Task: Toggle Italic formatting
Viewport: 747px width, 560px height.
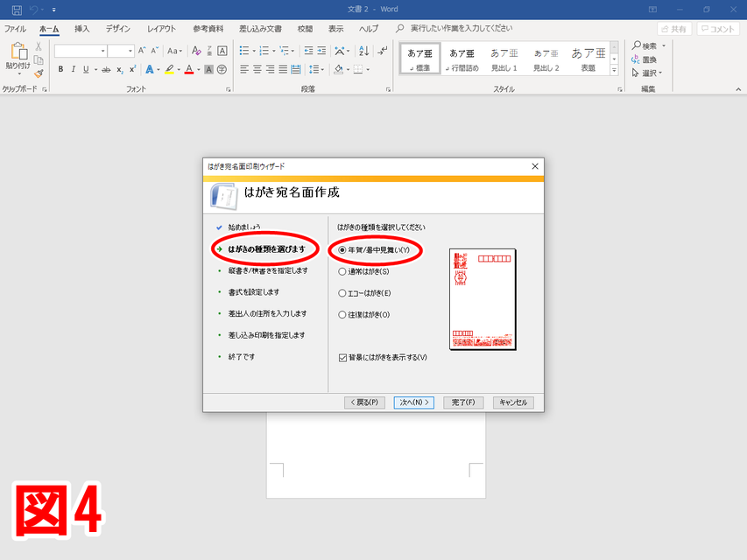Action: click(x=73, y=69)
